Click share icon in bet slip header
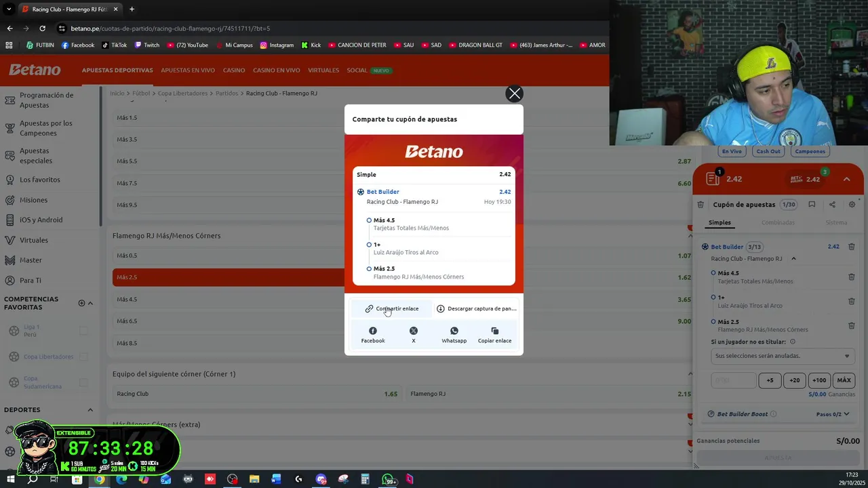This screenshot has height=488, width=868. tap(832, 205)
